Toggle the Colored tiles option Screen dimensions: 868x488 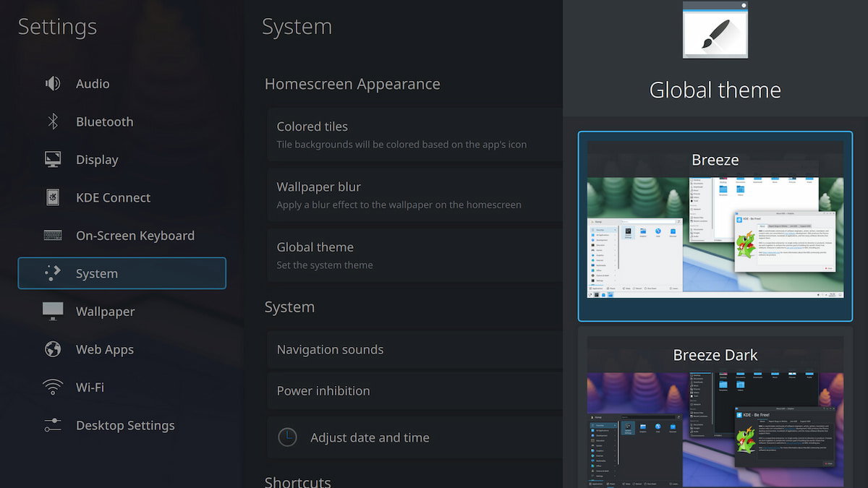(415, 134)
